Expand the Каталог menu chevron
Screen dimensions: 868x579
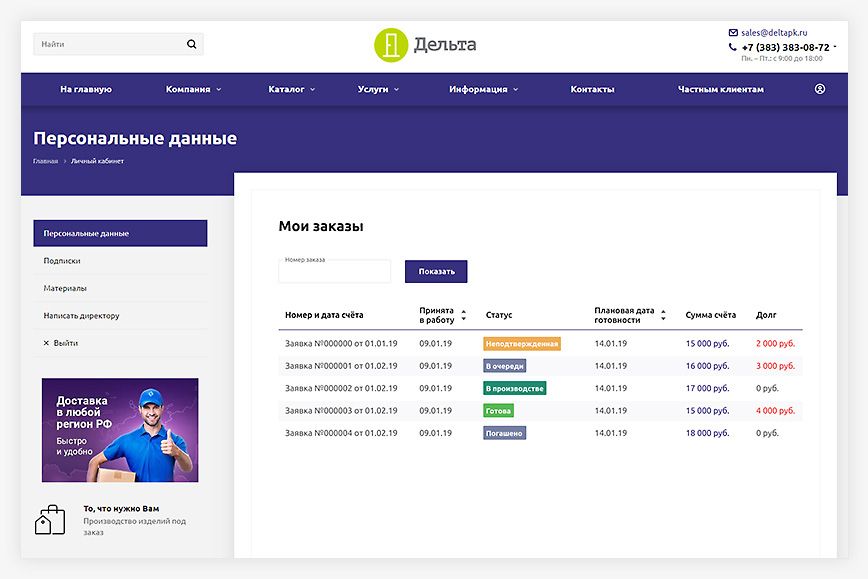pyautogui.click(x=312, y=90)
